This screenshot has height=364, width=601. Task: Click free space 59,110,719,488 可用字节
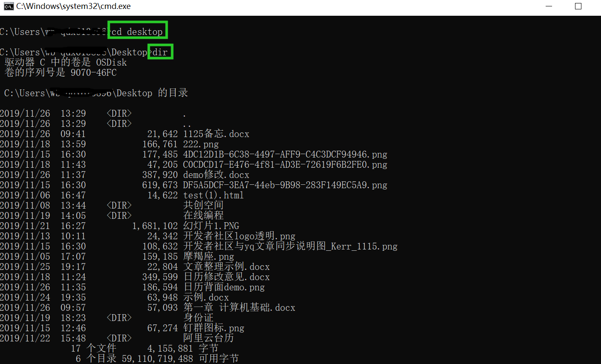(x=180, y=358)
